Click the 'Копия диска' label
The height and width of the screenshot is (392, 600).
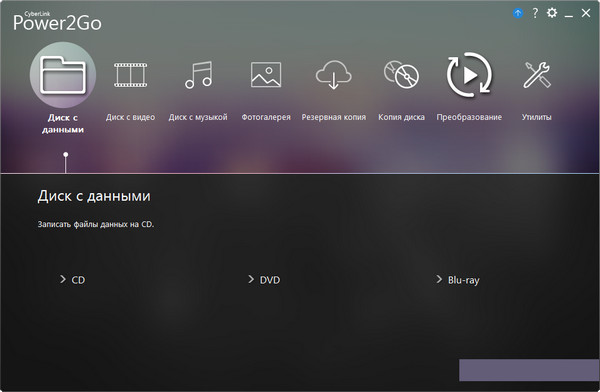point(401,117)
